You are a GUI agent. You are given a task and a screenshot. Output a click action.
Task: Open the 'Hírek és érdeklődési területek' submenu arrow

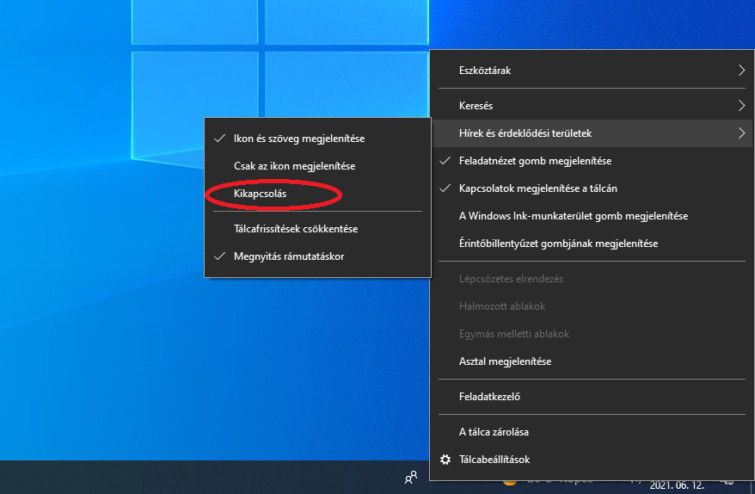coord(741,133)
